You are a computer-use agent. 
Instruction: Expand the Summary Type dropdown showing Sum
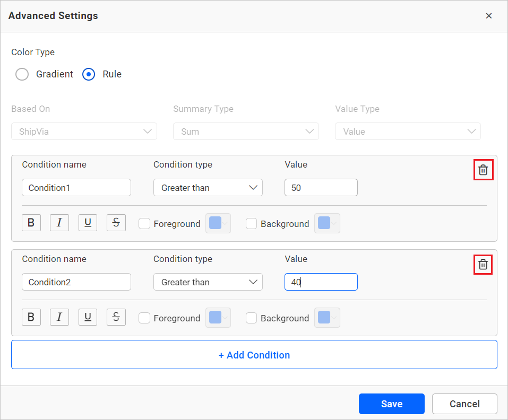246,132
